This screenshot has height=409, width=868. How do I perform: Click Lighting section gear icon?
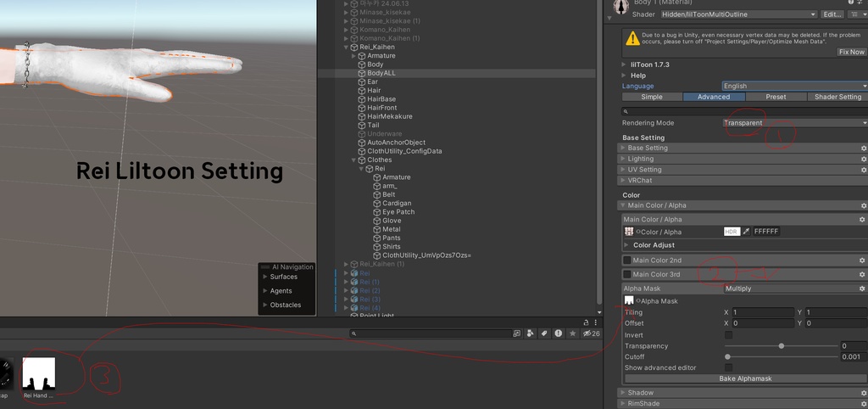tap(863, 159)
